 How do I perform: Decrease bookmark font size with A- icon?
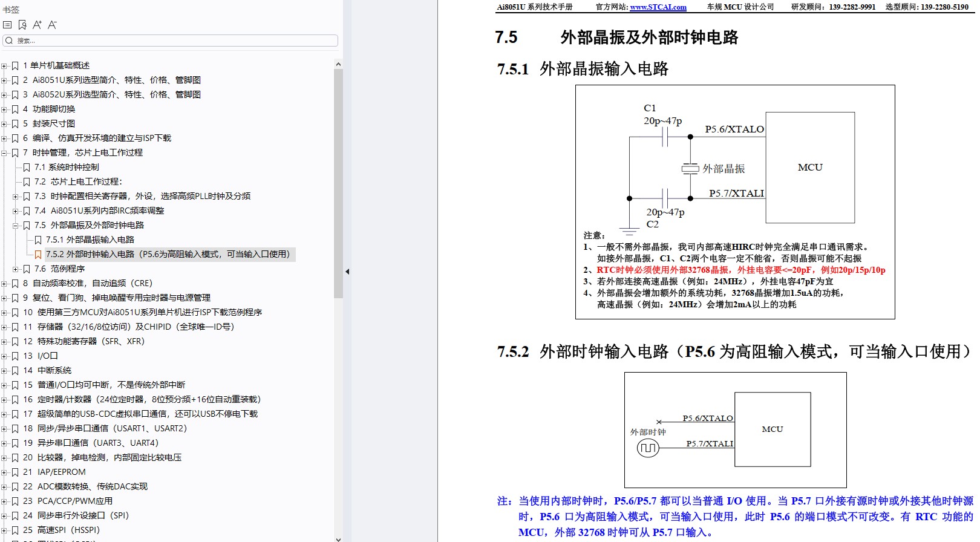click(52, 25)
